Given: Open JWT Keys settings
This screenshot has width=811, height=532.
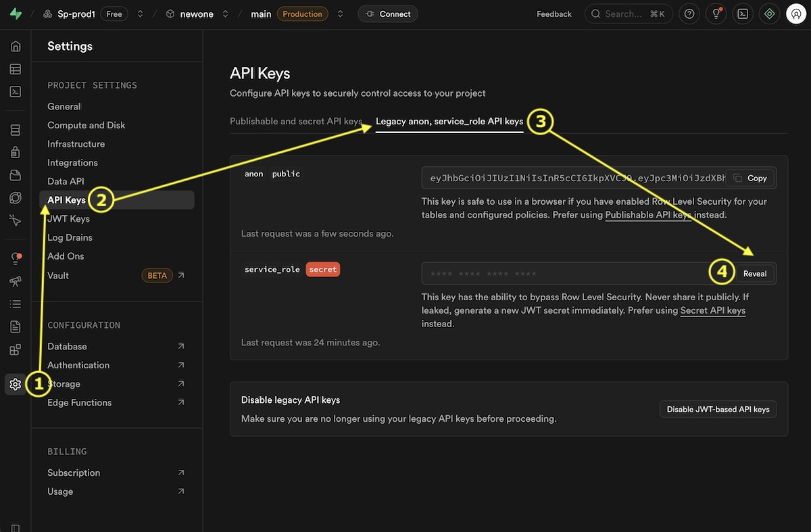Looking at the screenshot, I should pos(69,219).
